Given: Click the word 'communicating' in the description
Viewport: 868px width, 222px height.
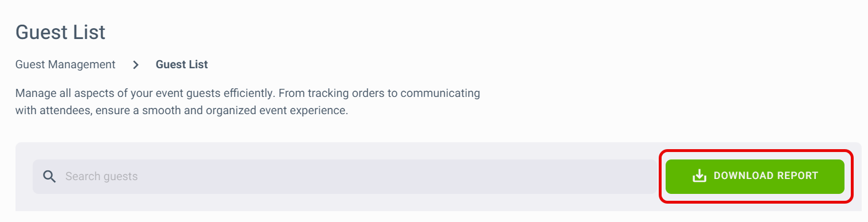Looking at the screenshot, I should coord(445,93).
